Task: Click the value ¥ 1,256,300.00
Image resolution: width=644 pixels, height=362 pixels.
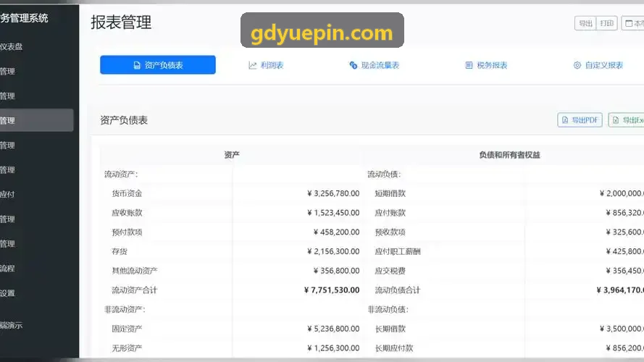Action: click(333, 348)
